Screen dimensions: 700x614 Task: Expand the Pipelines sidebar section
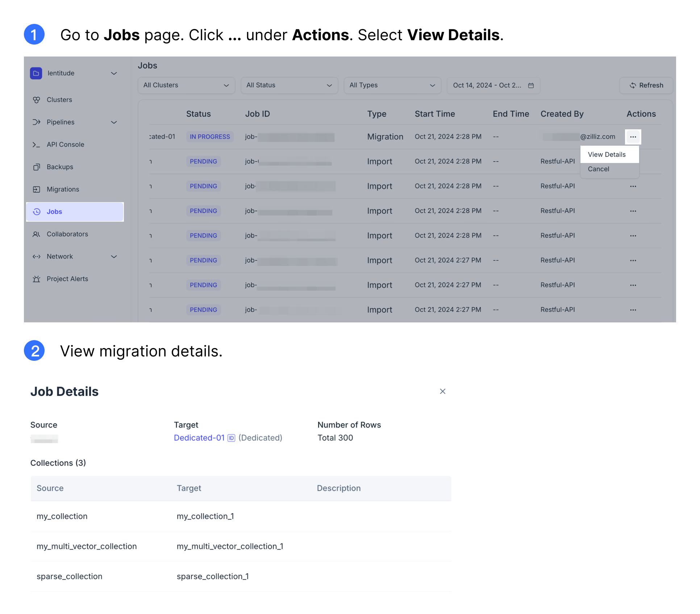pos(114,122)
